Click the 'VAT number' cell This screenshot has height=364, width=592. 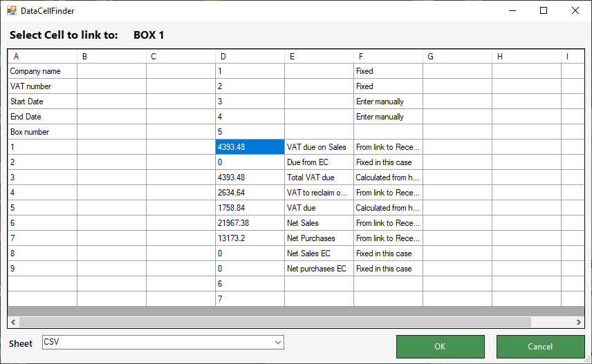tap(42, 86)
